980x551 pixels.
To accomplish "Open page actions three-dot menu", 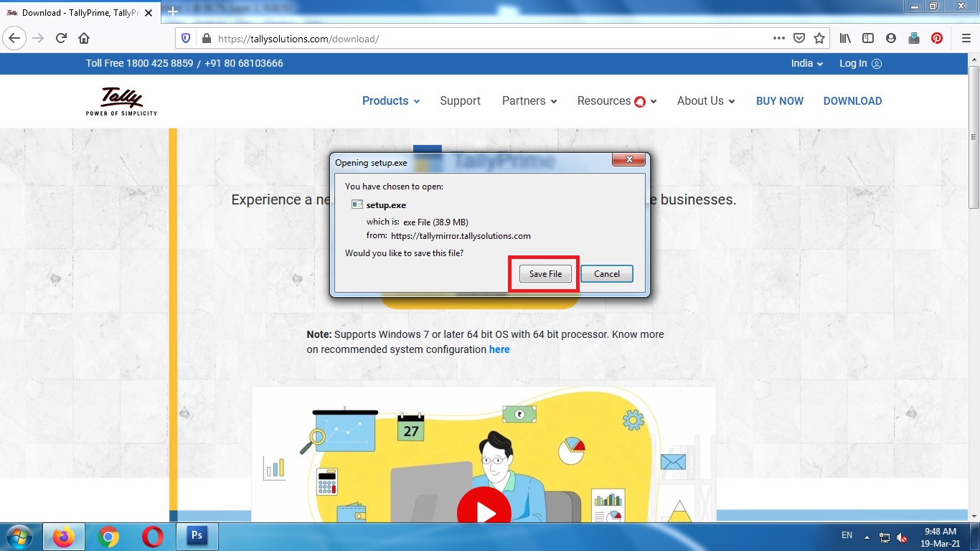I will 779,38.
